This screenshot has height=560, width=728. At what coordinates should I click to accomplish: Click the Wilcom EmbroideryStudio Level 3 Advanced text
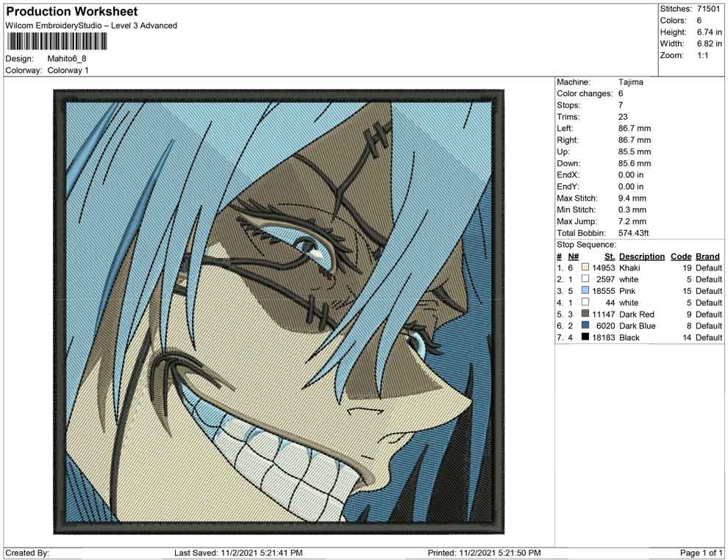click(91, 26)
